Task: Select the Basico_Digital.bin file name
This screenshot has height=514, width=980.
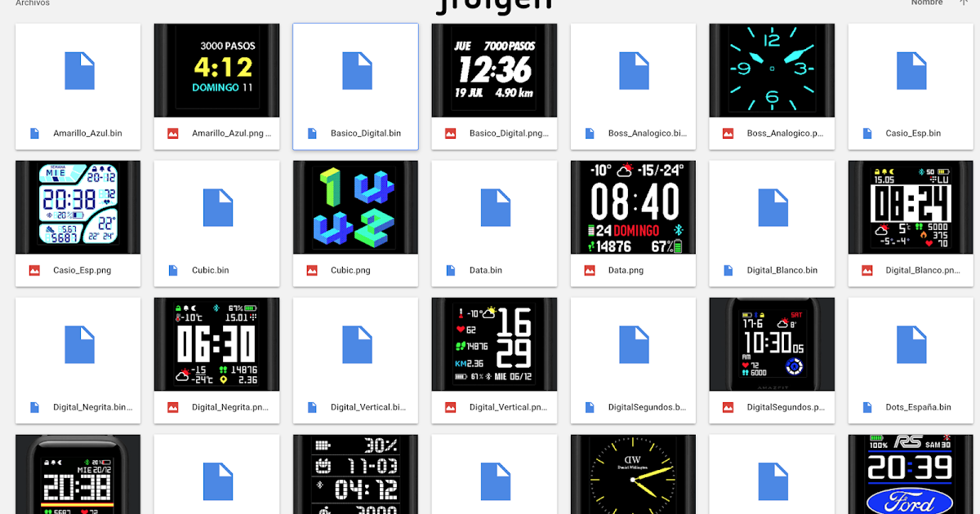Action: click(x=366, y=133)
